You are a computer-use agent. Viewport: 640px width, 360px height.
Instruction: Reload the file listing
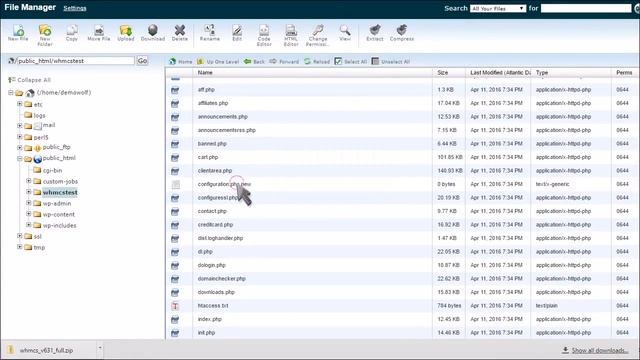pyautogui.click(x=317, y=62)
